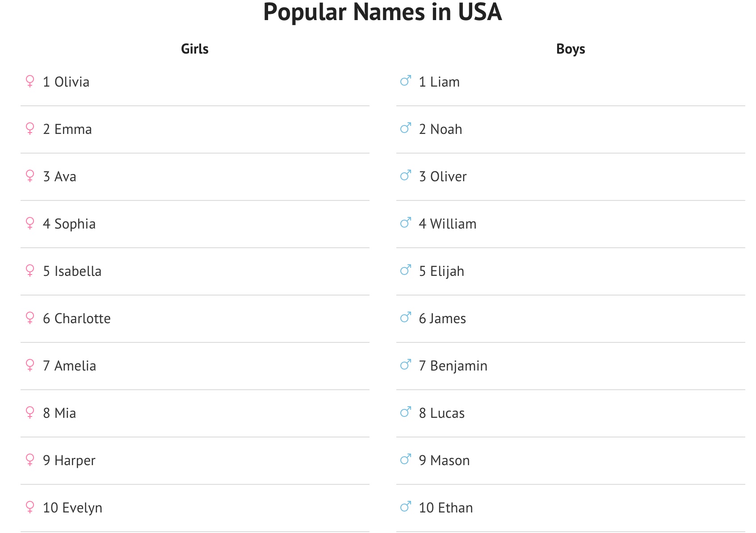Click the male icon beside Benjamin
Viewport: 756px width, 533px height.
pyautogui.click(x=406, y=365)
